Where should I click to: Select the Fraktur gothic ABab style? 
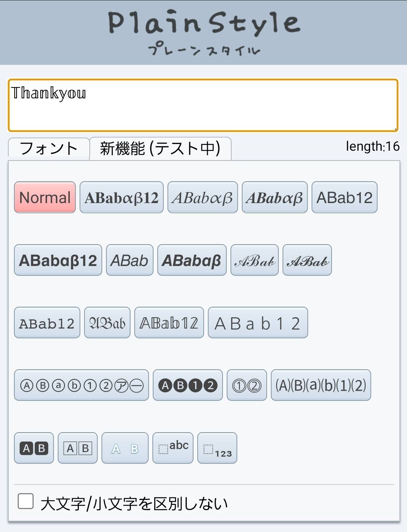(x=107, y=323)
